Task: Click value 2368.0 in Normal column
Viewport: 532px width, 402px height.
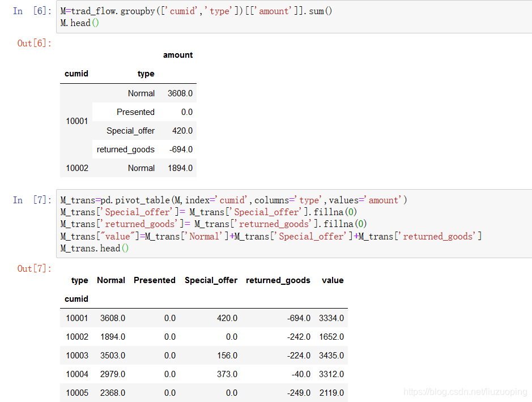Action: [x=113, y=393]
